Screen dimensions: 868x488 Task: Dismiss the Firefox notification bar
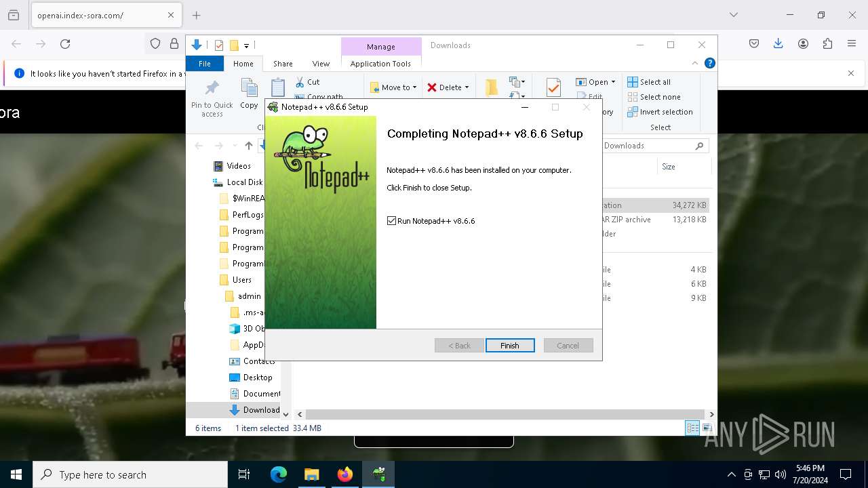tap(851, 73)
